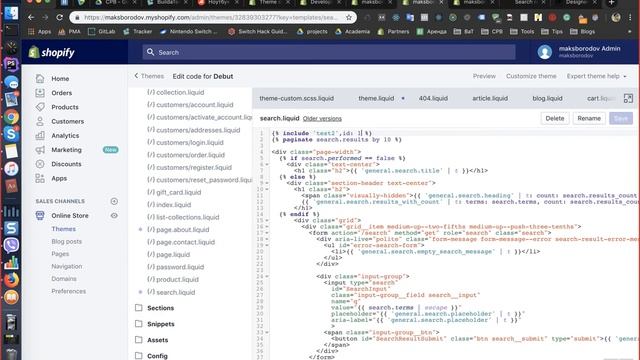
Task: Open macOS Finder from dock
Action: 11,13
